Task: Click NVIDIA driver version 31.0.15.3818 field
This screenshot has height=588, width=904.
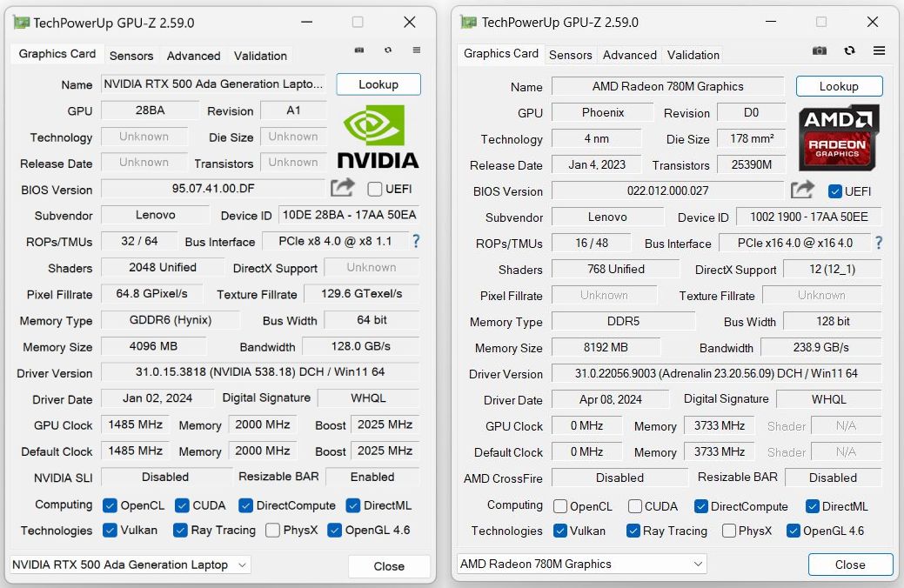Action: click(260, 371)
